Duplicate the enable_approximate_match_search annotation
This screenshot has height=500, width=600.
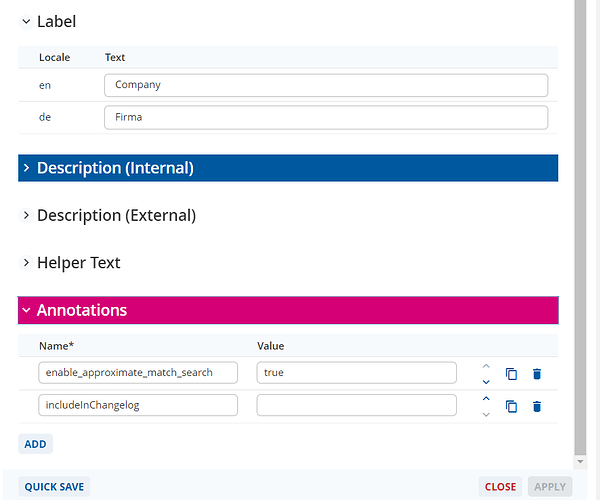(x=511, y=374)
